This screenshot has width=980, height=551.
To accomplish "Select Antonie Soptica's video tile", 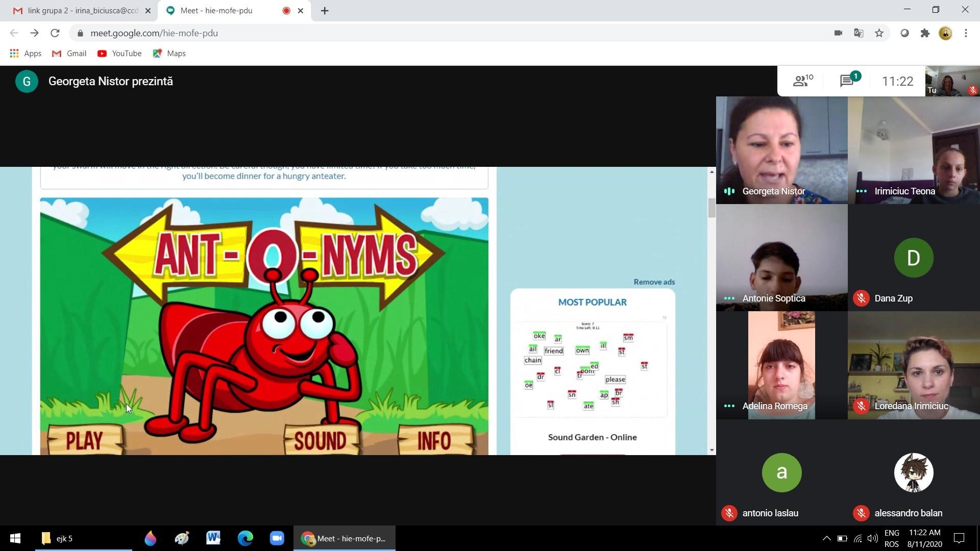I will pos(781,258).
